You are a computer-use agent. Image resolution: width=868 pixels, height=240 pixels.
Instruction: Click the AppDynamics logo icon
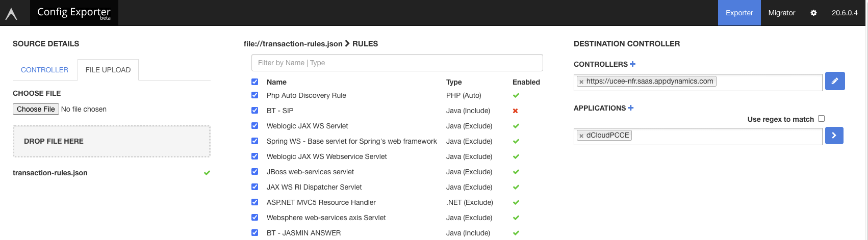click(11, 14)
